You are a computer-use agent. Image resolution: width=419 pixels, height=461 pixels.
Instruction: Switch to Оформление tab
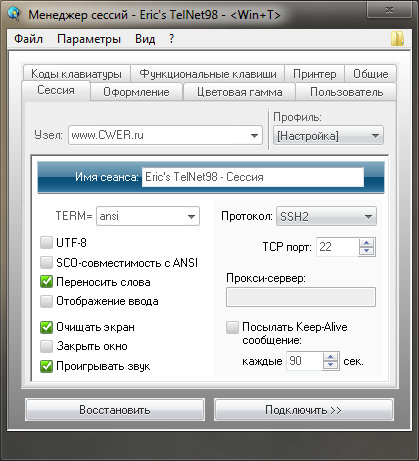coord(136,92)
